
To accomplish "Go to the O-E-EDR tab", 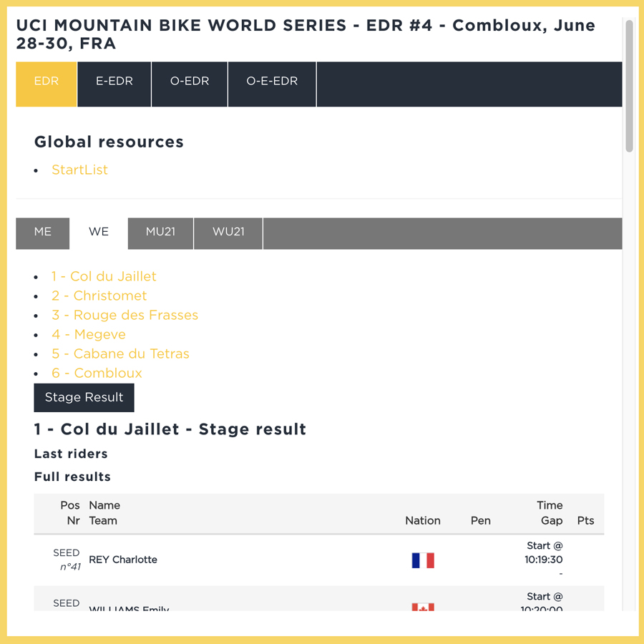I will [272, 82].
